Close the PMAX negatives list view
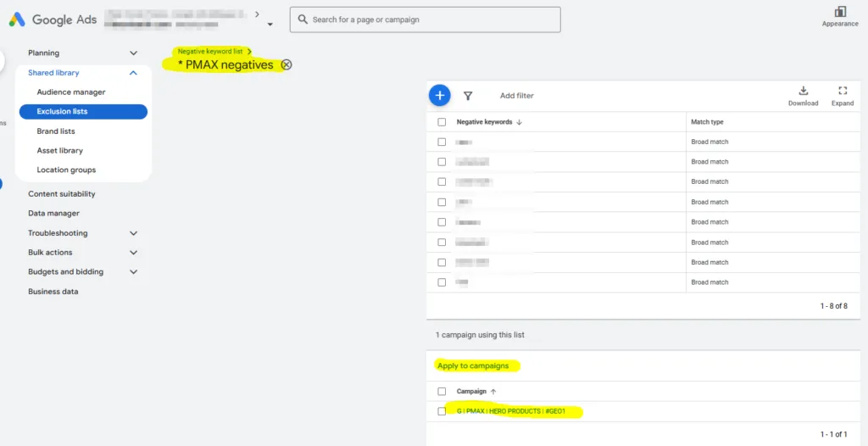The image size is (868, 446). 287,64
